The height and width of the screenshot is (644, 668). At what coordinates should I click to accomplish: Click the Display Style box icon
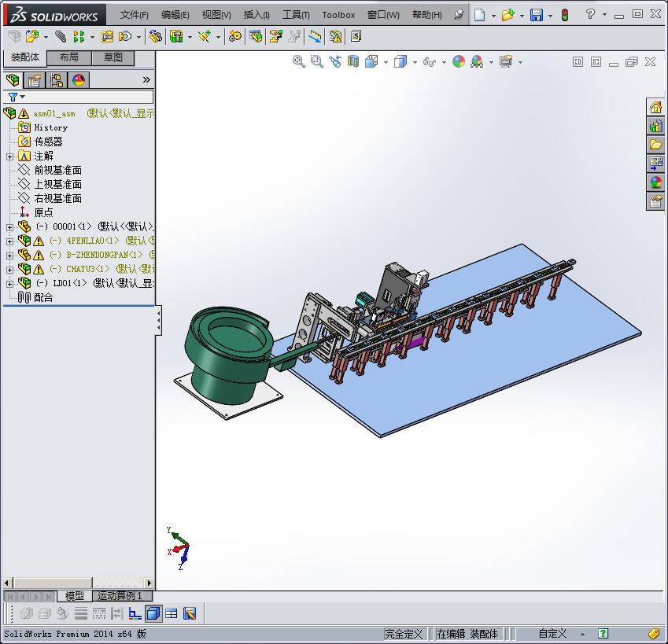400,61
